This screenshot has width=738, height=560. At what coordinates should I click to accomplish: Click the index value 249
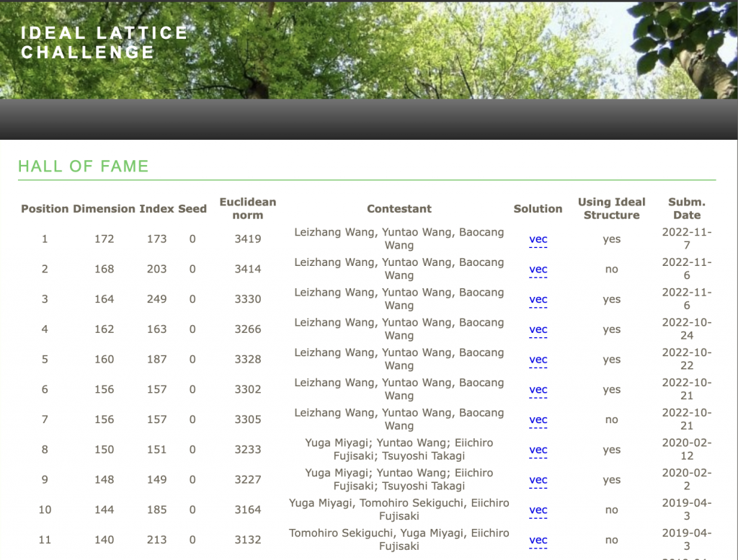point(156,299)
